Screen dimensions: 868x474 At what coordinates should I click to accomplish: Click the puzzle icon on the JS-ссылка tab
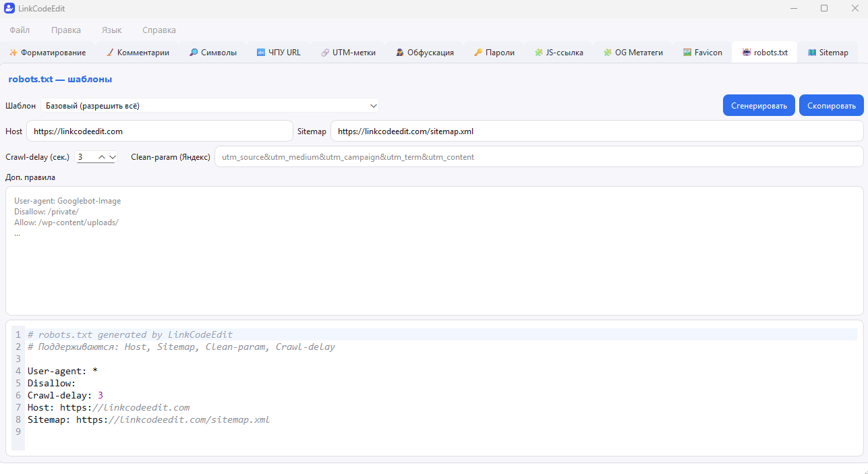point(538,53)
